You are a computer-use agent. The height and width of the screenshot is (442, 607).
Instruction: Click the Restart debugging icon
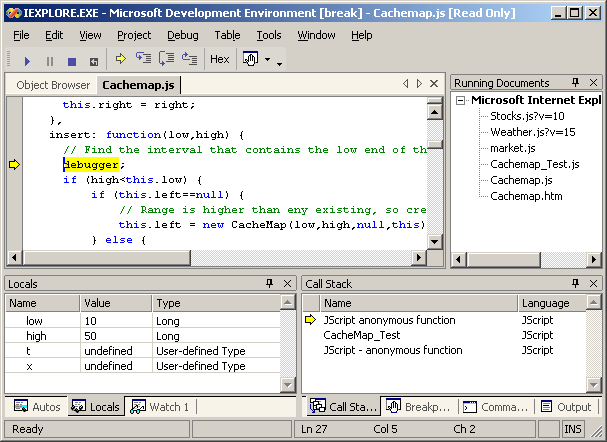coord(94,62)
